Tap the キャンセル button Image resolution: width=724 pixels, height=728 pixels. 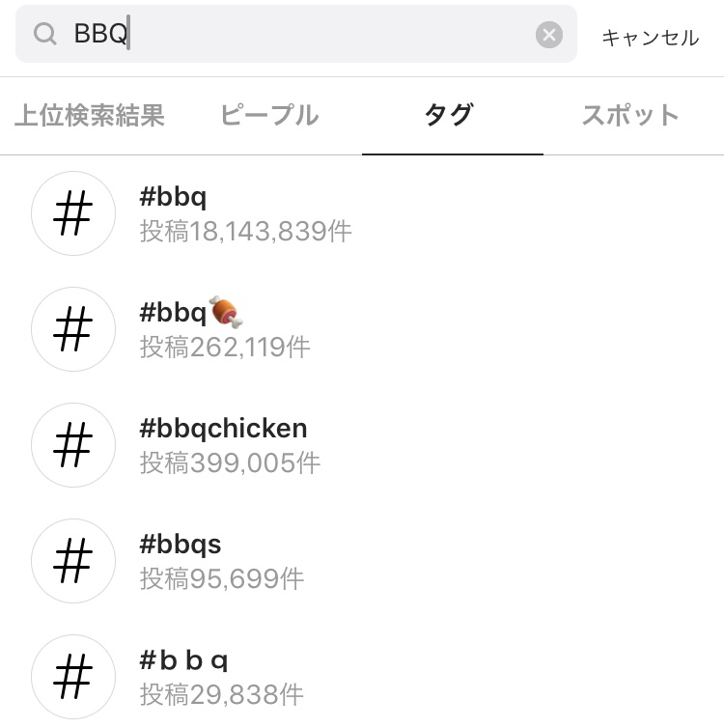click(x=650, y=38)
